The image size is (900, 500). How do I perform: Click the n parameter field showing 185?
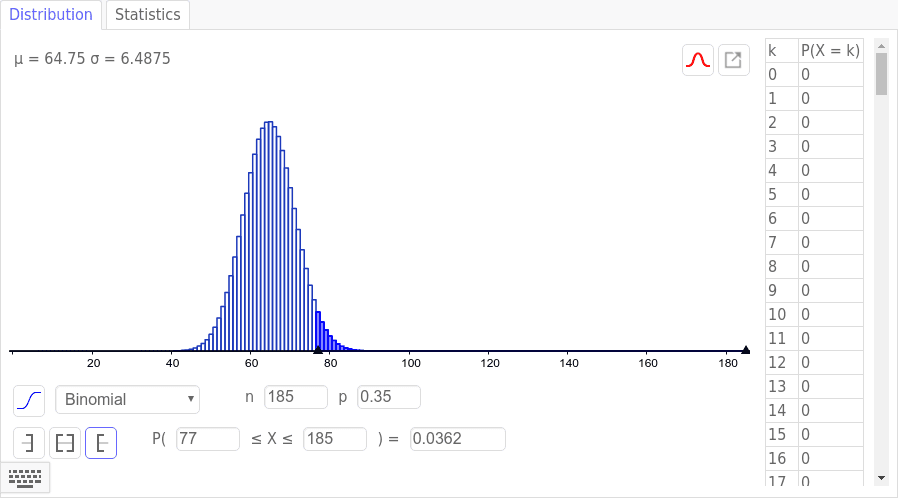click(296, 397)
